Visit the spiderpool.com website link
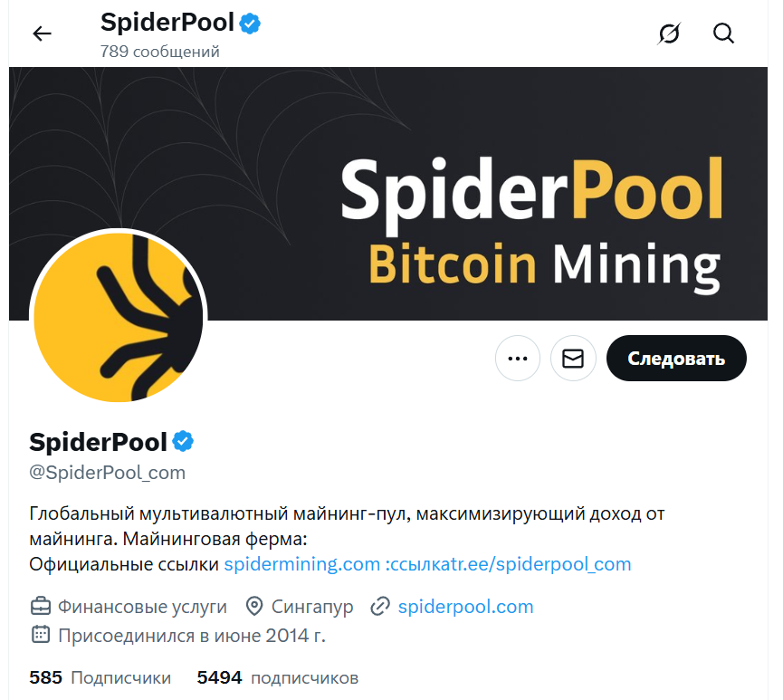783x700 pixels. click(465, 607)
